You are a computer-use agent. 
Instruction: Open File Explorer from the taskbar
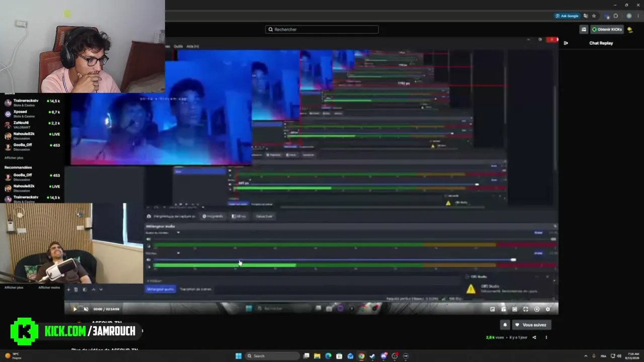(317, 356)
